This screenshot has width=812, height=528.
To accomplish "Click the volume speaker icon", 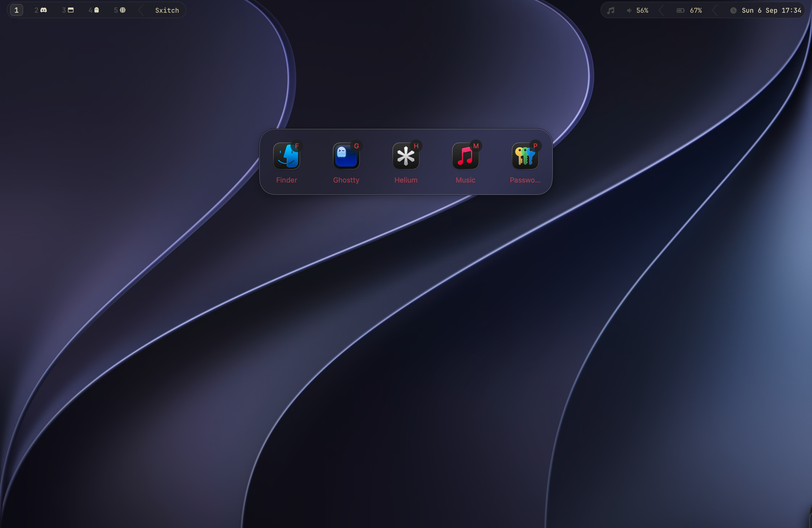I will pos(629,10).
